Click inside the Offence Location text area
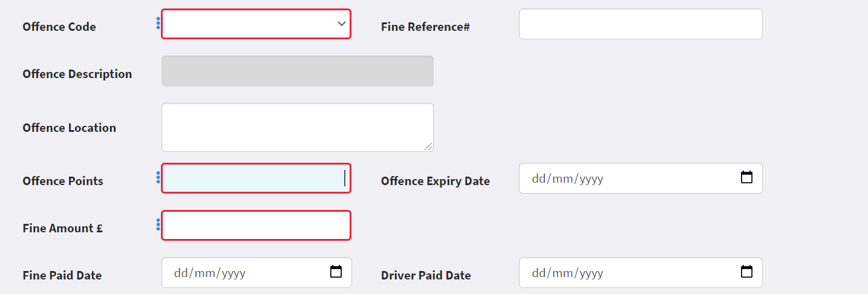 click(298, 127)
